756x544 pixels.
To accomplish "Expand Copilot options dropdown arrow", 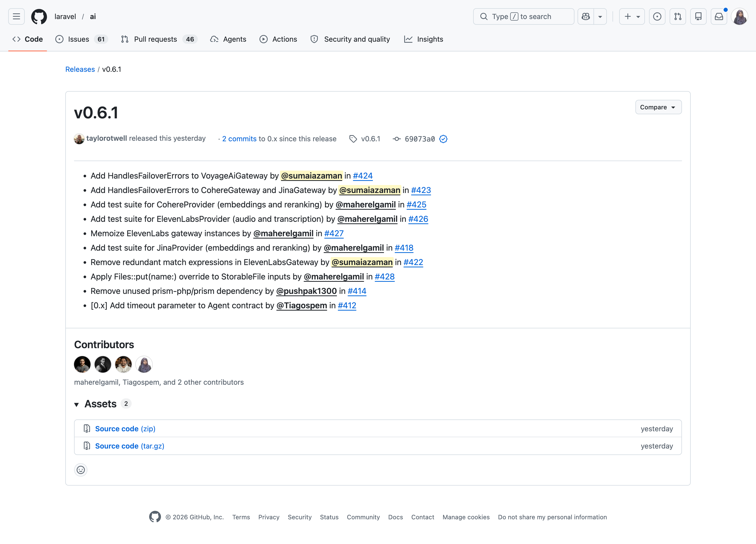I will click(600, 16).
